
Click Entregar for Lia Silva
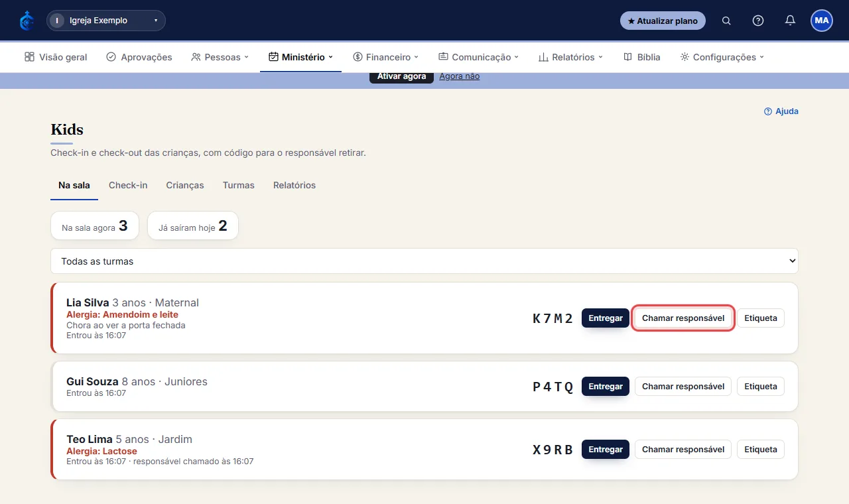(606, 318)
